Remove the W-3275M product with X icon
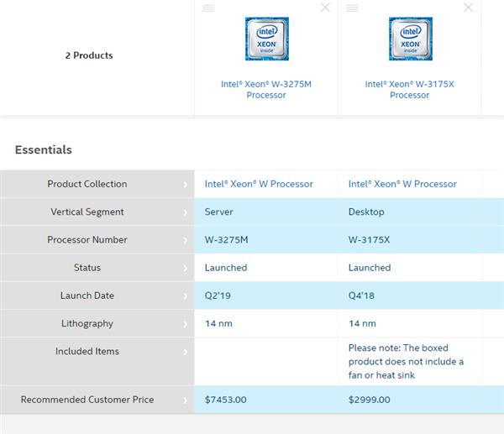The height and width of the screenshot is (434, 504). pos(326,8)
